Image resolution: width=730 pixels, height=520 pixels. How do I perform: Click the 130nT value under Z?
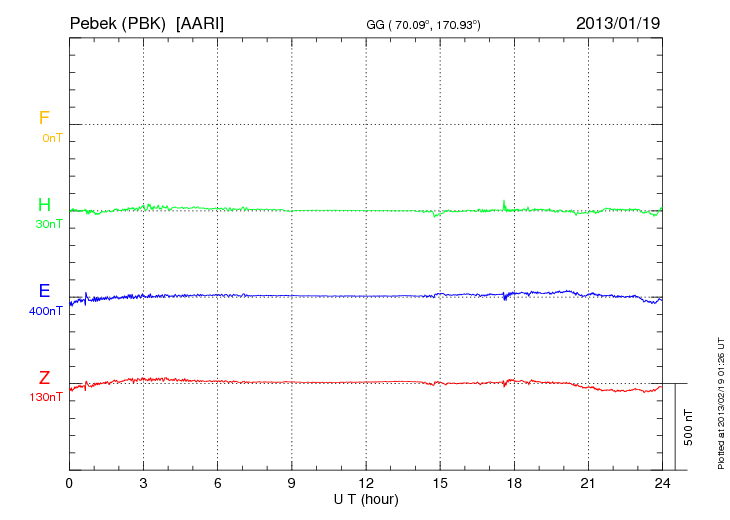[x=46, y=398]
